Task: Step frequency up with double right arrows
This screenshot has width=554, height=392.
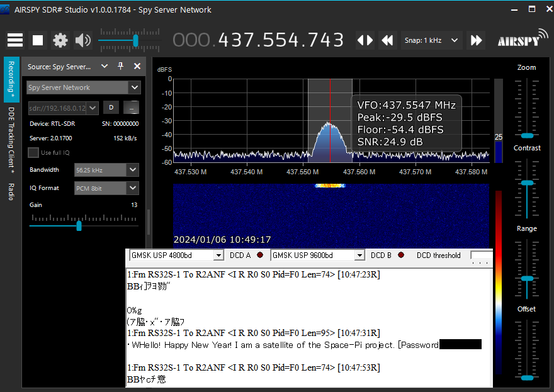Action: [477, 40]
